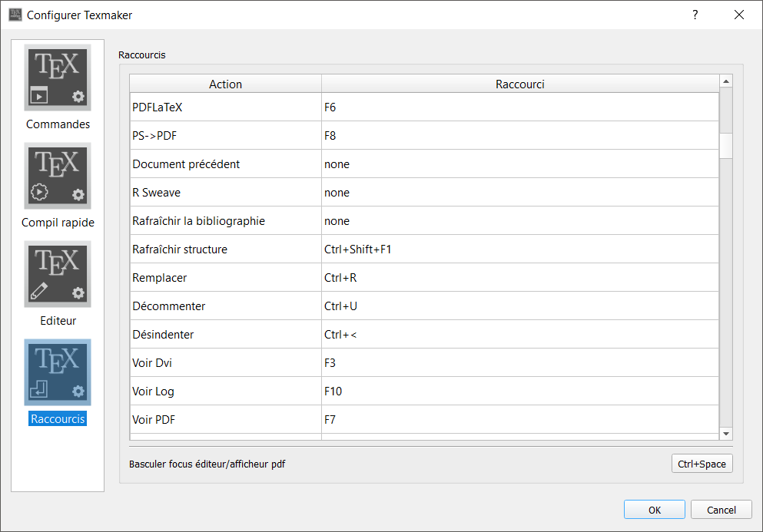Confirm with the OK button
The width and height of the screenshot is (763, 532).
(x=654, y=510)
